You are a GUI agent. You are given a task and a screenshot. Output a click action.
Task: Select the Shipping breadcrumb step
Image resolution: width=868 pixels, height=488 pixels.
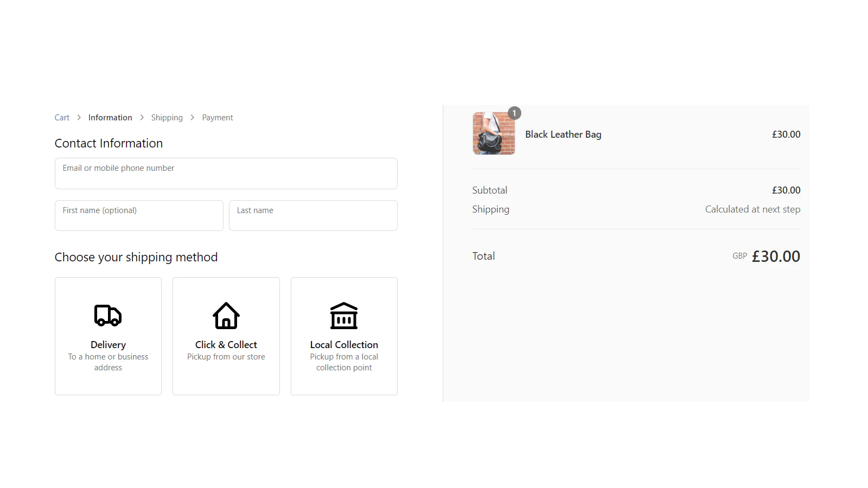167,118
